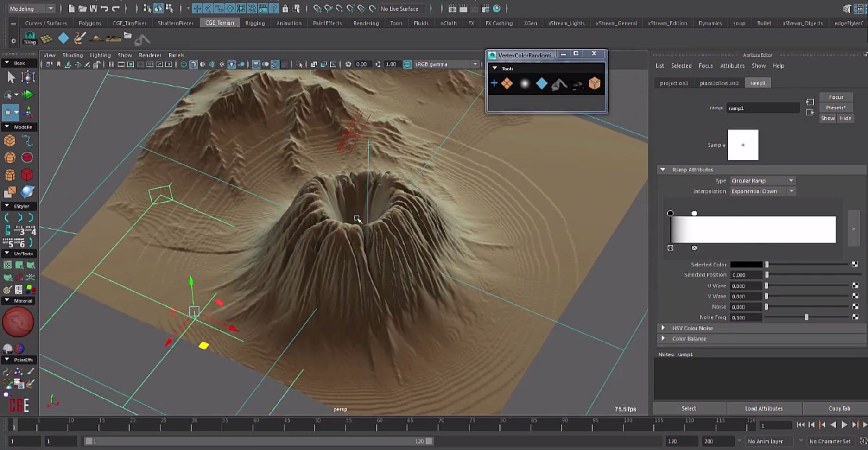Click the lock icon in the status line
Image resolution: width=868 pixels, height=450 pixels.
[285, 8]
